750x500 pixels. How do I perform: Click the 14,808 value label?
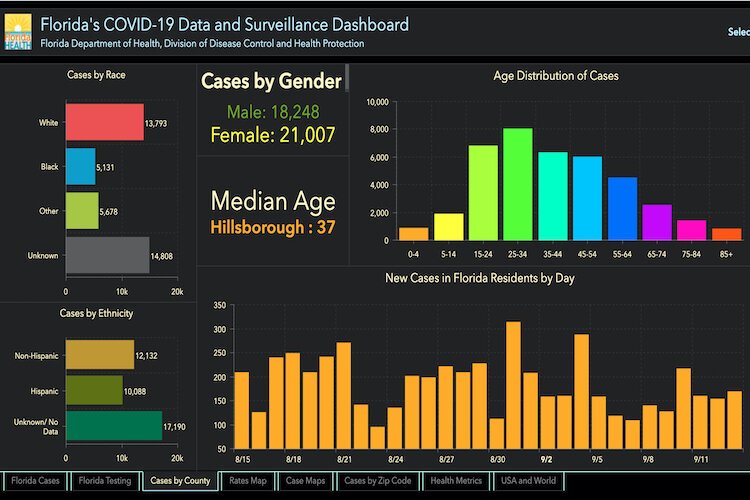tap(162, 256)
